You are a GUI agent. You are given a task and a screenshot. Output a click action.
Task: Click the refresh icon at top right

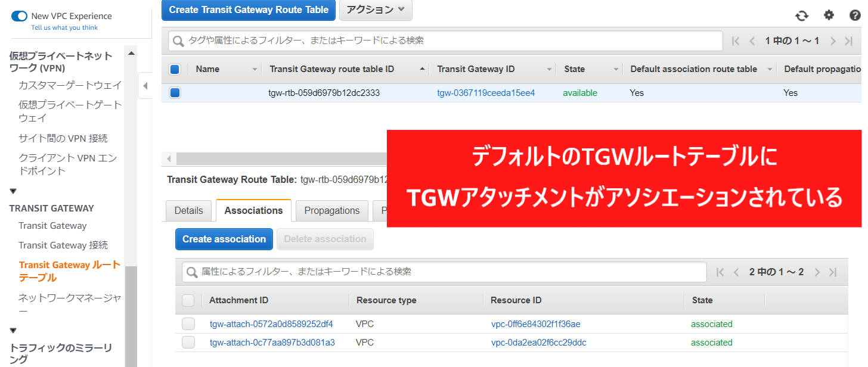(802, 16)
